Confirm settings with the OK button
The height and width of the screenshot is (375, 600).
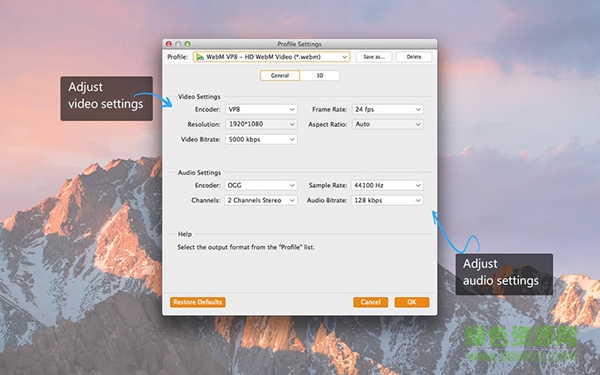[412, 302]
